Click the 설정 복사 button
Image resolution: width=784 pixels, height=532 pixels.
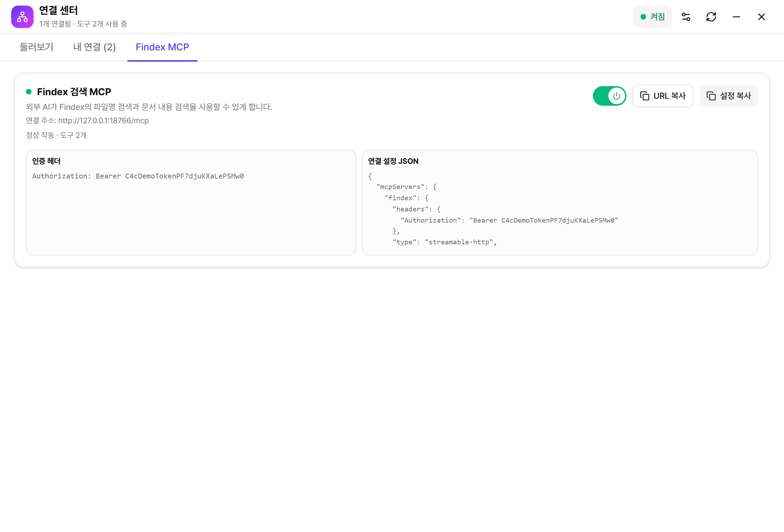click(729, 96)
